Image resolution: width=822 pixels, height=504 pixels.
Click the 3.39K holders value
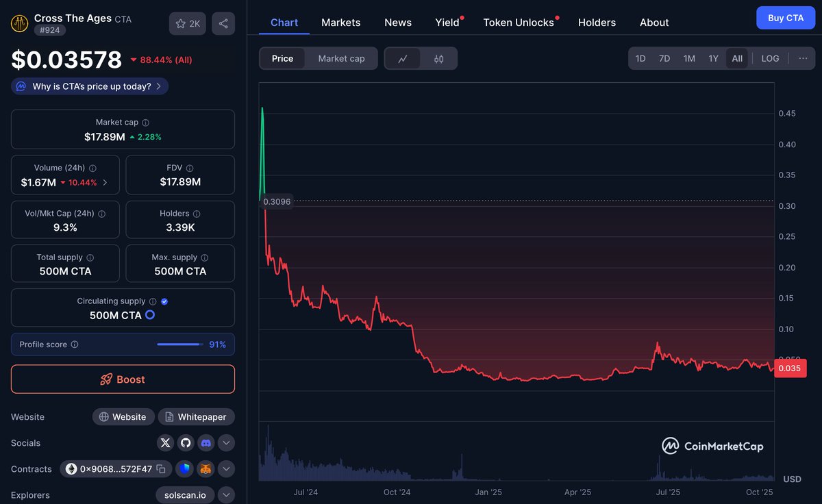point(180,227)
